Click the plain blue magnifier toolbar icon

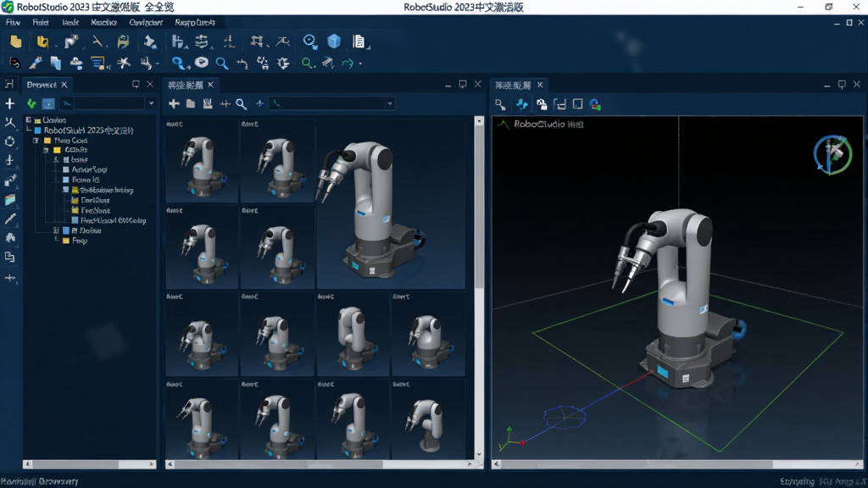[x=221, y=63]
